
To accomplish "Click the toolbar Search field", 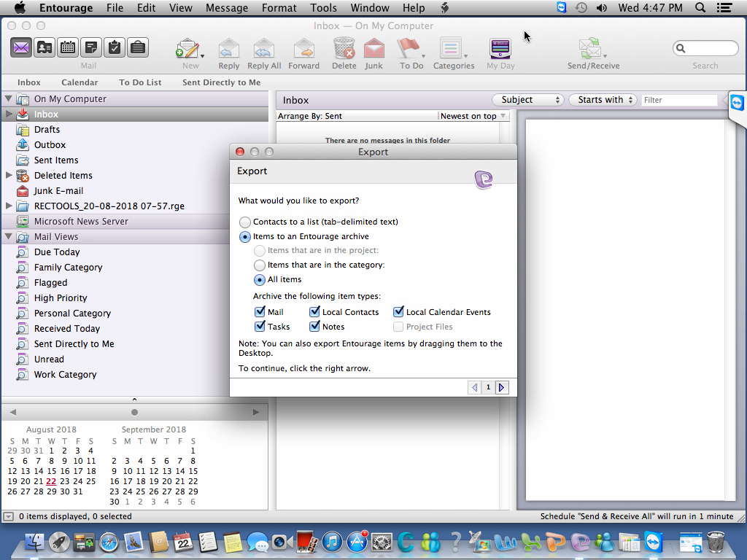I will click(705, 48).
